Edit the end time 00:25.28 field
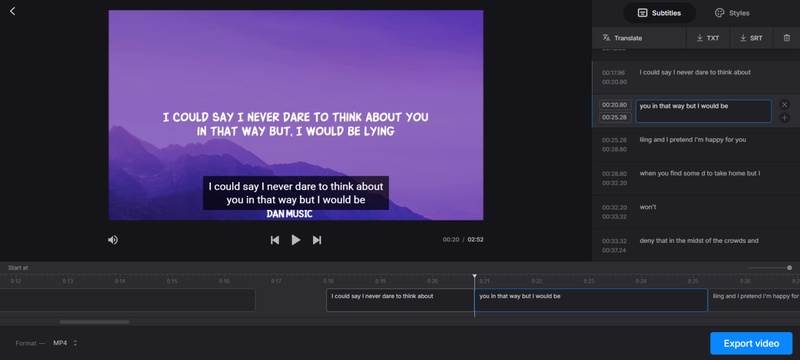The width and height of the screenshot is (800, 360). coord(615,118)
